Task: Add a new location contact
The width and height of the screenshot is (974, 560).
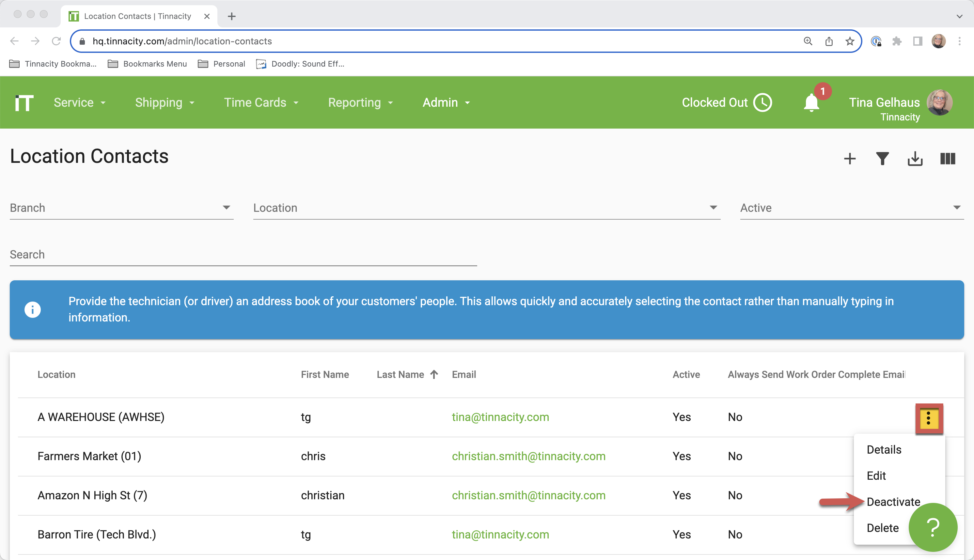Action: pyautogui.click(x=850, y=159)
